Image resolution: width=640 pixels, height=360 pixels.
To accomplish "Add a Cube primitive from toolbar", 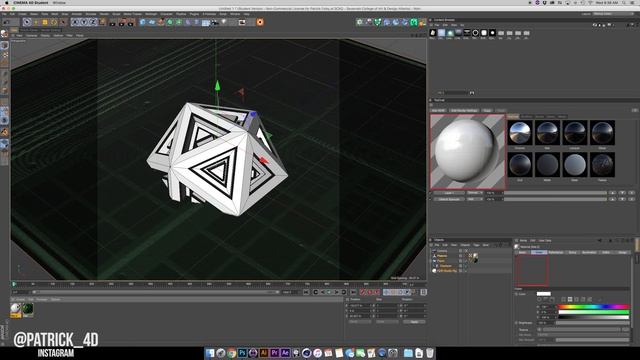I will [142, 22].
